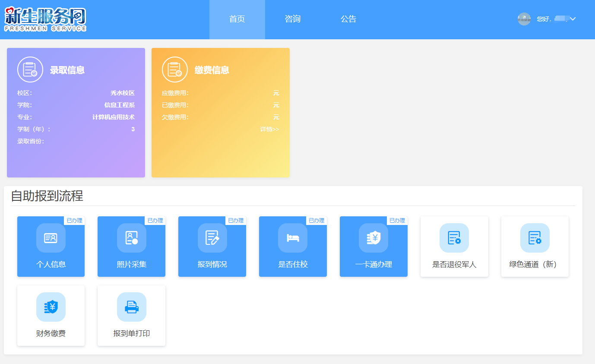Image resolution: width=595 pixels, height=364 pixels.
Task: Open the 咨询 tab
Action: (293, 19)
